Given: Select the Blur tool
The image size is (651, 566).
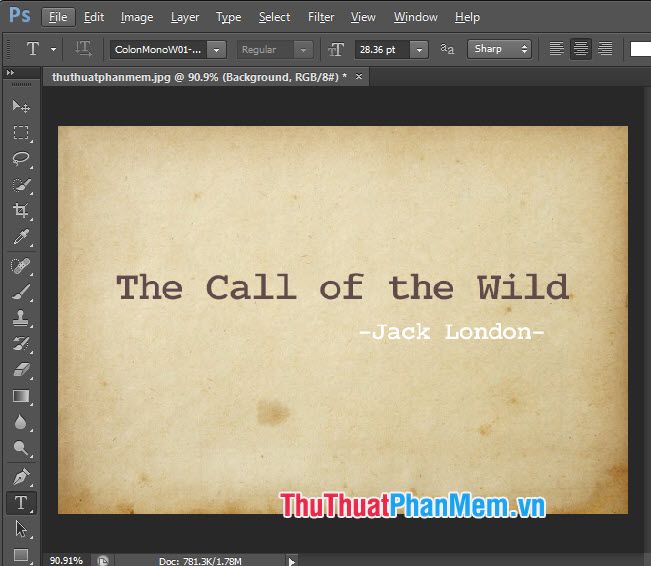Looking at the screenshot, I should click(21, 422).
